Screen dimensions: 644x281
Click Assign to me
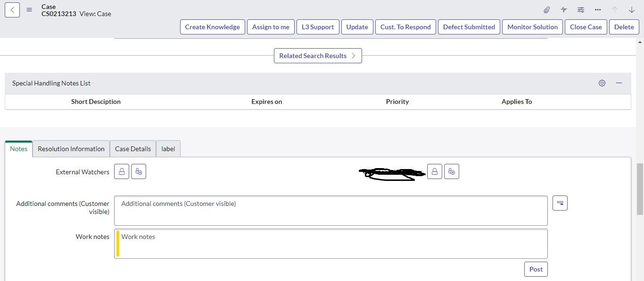pyautogui.click(x=271, y=27)
